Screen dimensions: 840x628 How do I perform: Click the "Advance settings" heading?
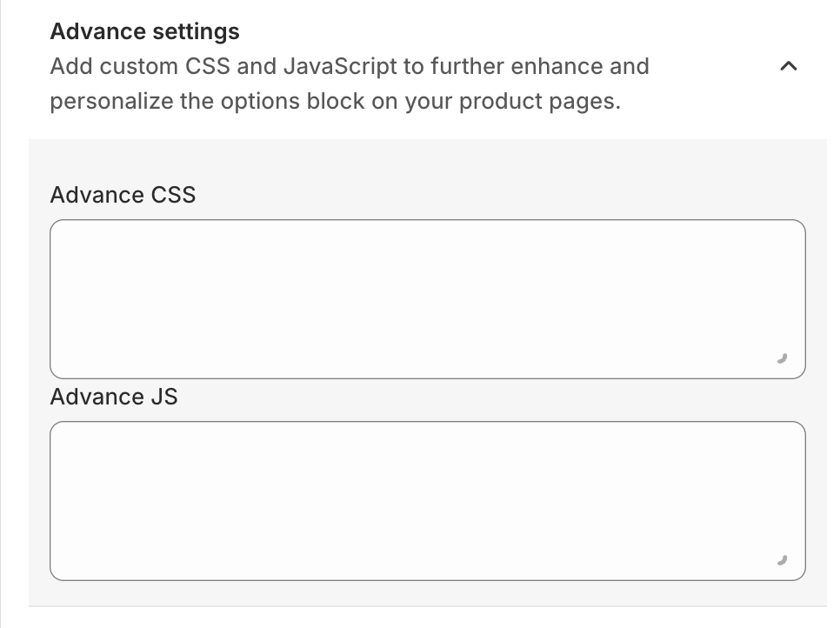(x=144, y=31)
